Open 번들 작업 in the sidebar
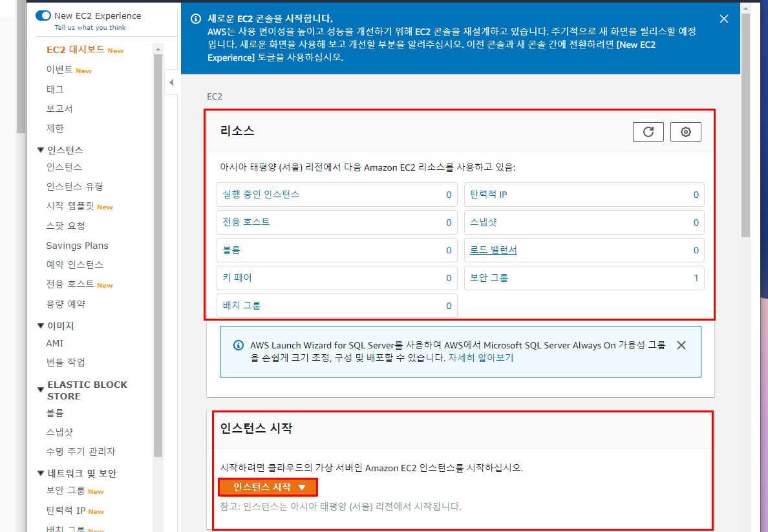This screenshot has height=532, width=768. tap(66, 363)
